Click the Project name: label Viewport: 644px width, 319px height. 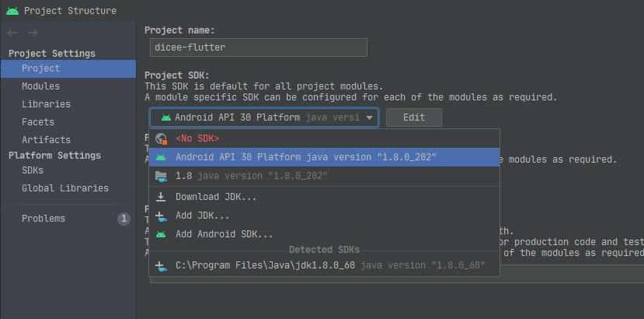point(180,30)
